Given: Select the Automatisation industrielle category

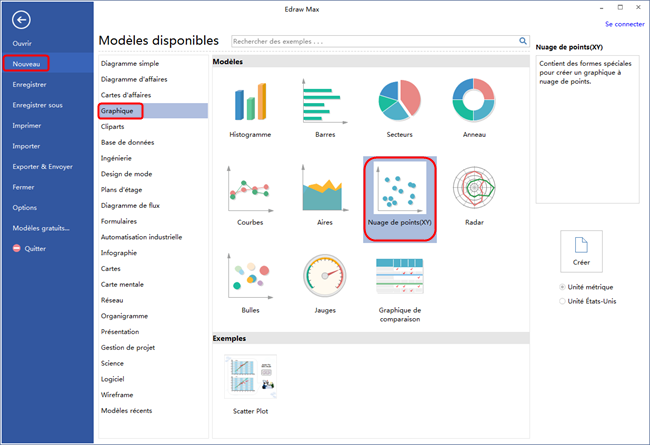Looking at the screenshot, I should pyautogui.click(x=141, y=237).
